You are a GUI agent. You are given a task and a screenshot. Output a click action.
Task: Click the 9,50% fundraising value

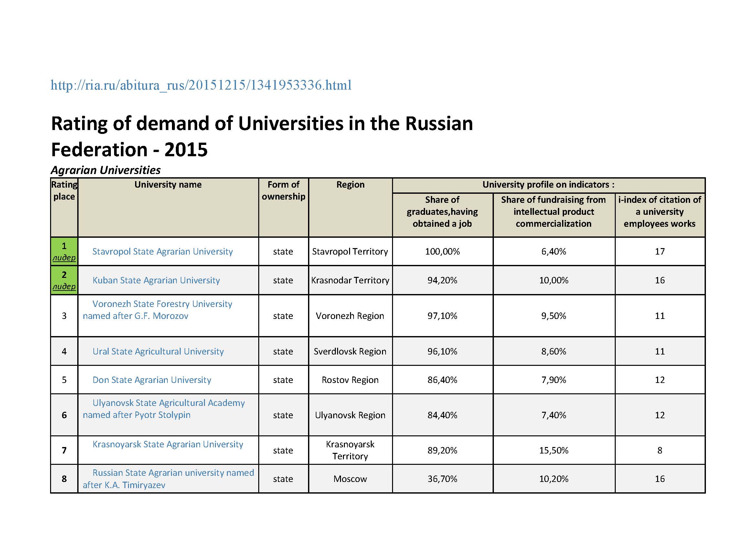pos(554,316)
